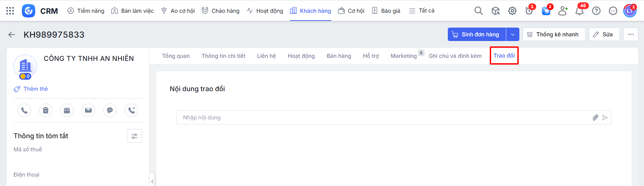
Task: Open the Tất cả modules menu
Action: tap(422, 11)
